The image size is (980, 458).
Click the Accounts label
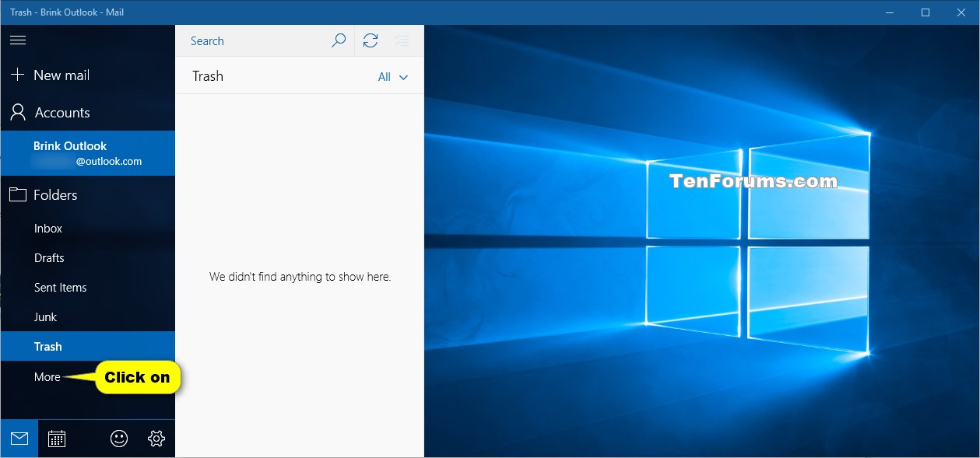click(x=62, y=113)
